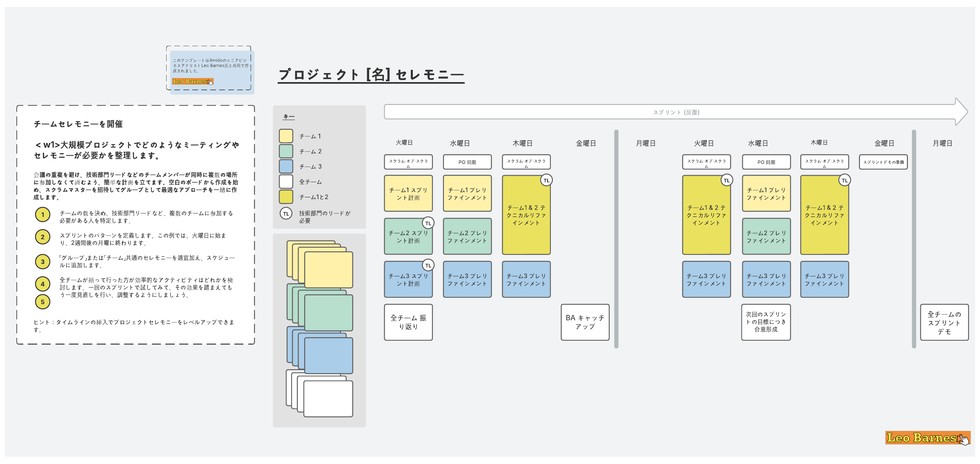Select the 次回のスプリントの目標につき合意形成 card

pyautogui.click(x=766, y=322)
